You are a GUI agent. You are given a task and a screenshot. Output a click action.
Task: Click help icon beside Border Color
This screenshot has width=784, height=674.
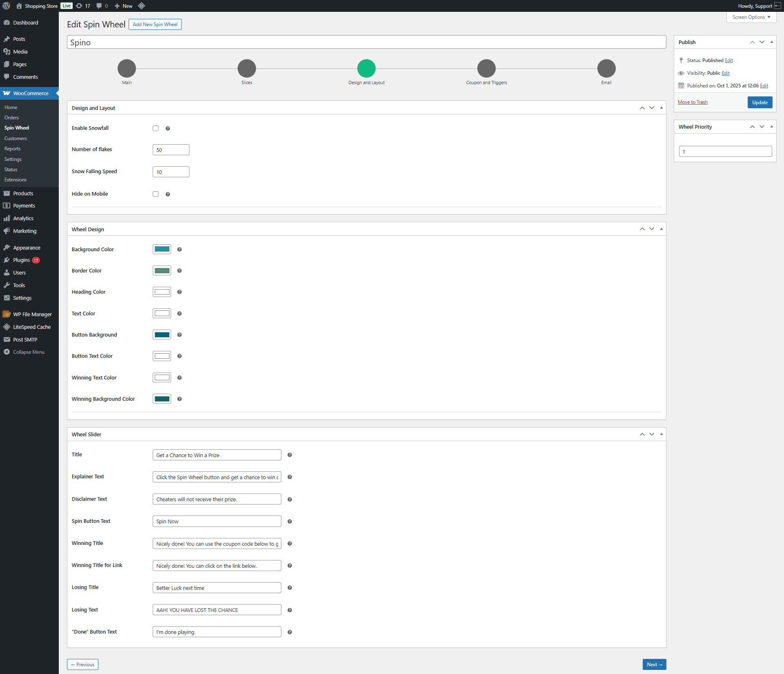[179, 270]
